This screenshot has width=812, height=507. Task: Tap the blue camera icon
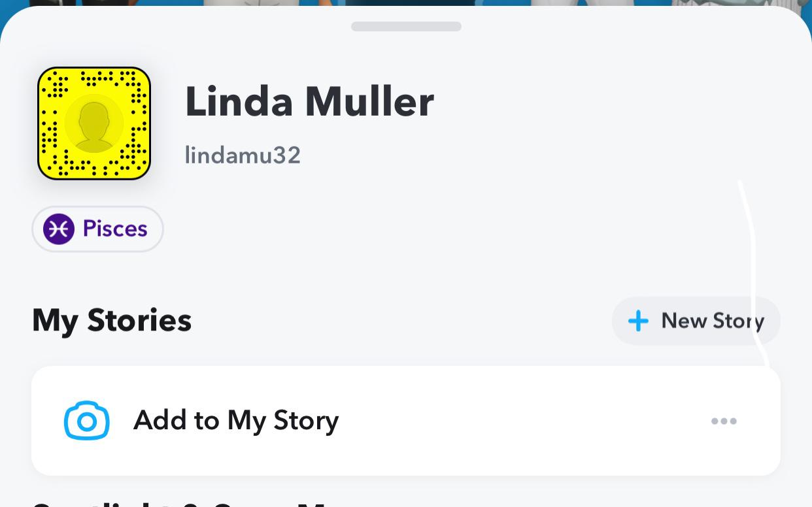[x=87, y=421]
